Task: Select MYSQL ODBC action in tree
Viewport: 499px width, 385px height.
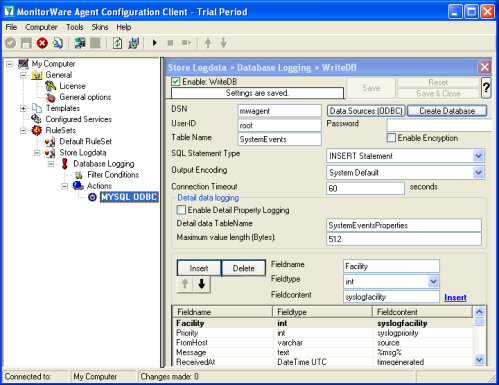Action: 129,197
